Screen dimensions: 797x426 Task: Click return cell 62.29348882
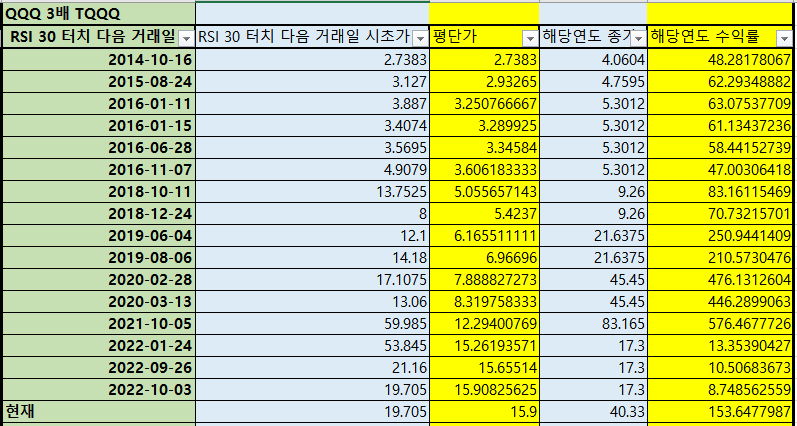[x=720, y=81]
